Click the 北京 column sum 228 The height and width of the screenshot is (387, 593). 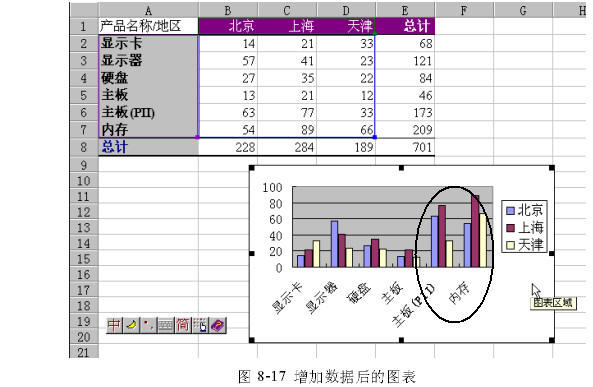tap(228, 147)
